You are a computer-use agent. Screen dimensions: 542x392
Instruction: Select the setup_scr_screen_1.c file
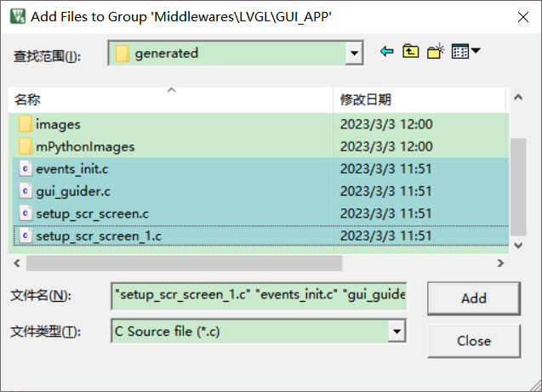[x=99, y=236]
